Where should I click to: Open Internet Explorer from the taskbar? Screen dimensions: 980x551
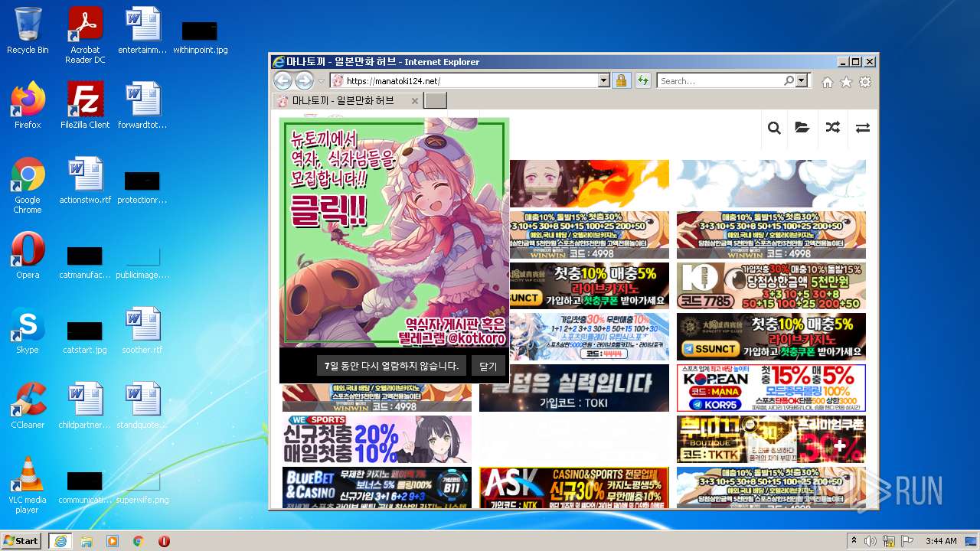[x=60, y=541]
